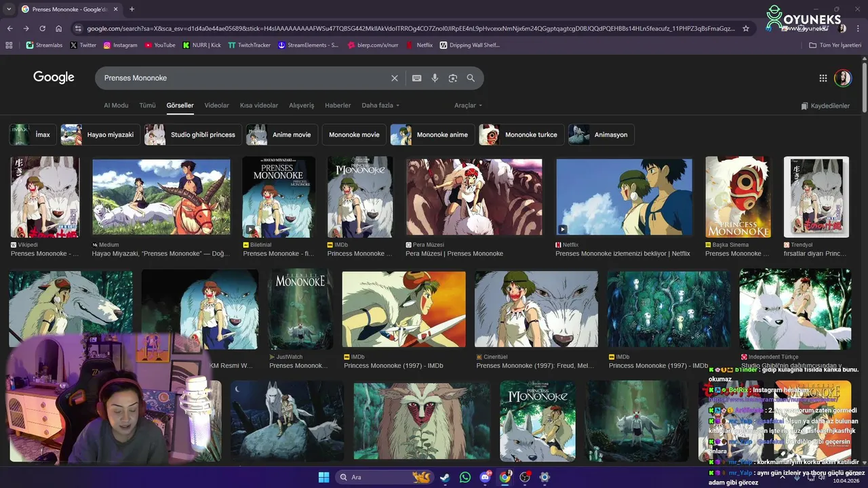868x488 pixels.
Task: Expand the Araçlar tools dropdown
Action: click(x=469, y=106)
